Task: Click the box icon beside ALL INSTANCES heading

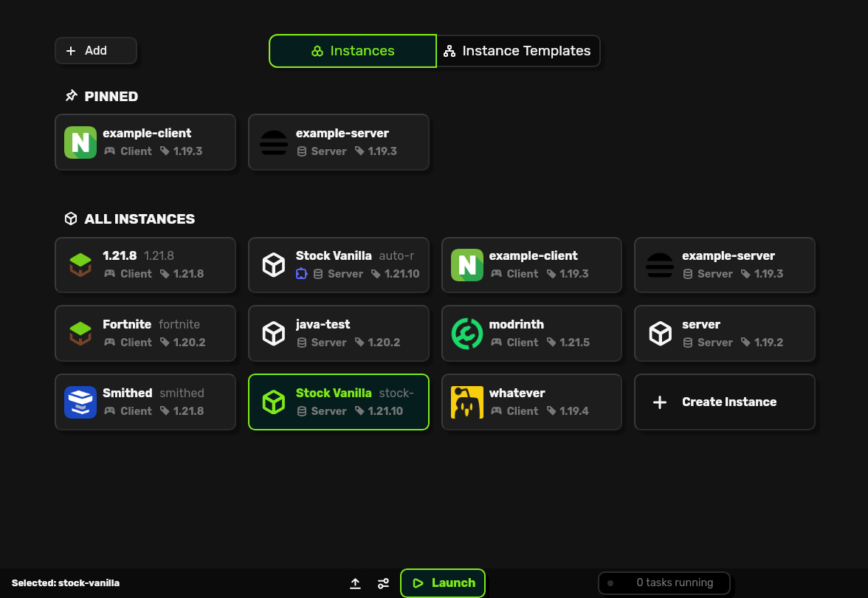Action: tap(71, 219)
